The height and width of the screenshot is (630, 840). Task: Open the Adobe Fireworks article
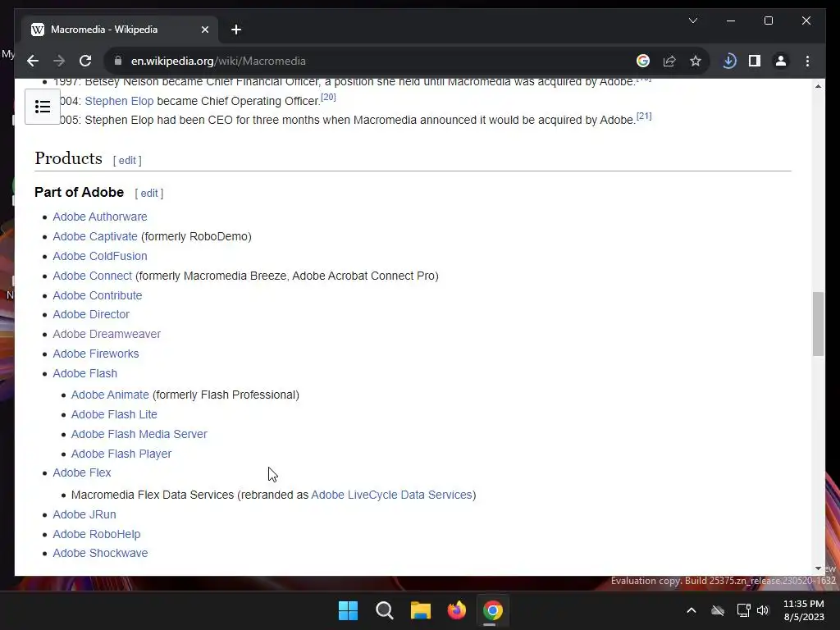coord(95,354)
